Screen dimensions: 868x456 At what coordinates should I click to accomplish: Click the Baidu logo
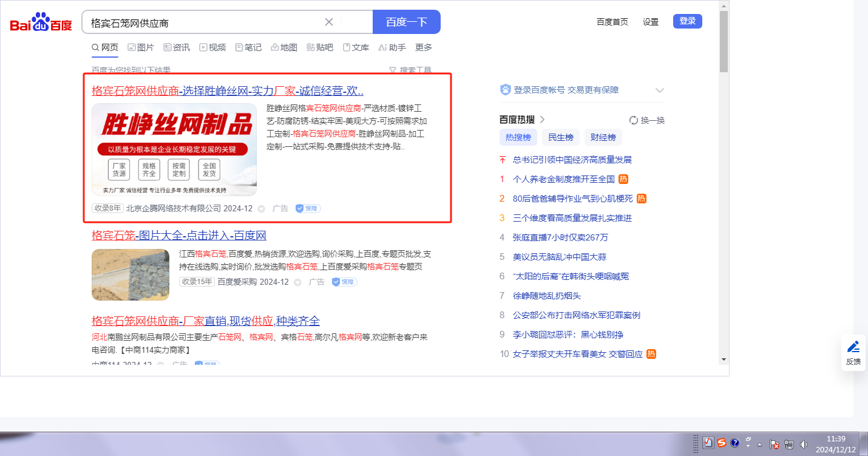click(41, 23)
